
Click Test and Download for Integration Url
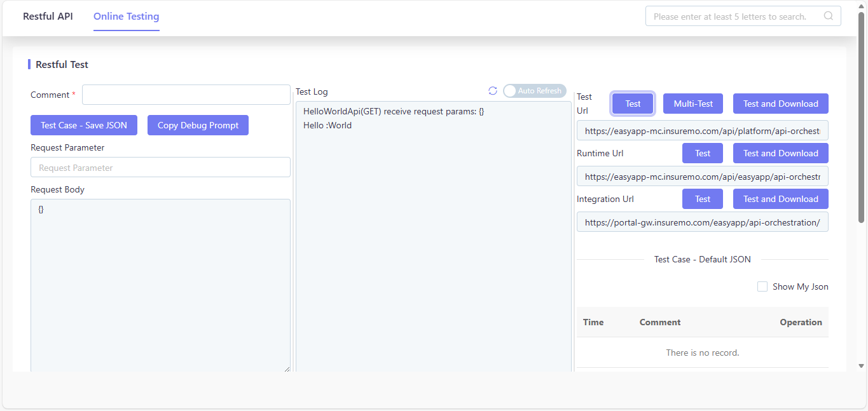click(x=781, y=199)
